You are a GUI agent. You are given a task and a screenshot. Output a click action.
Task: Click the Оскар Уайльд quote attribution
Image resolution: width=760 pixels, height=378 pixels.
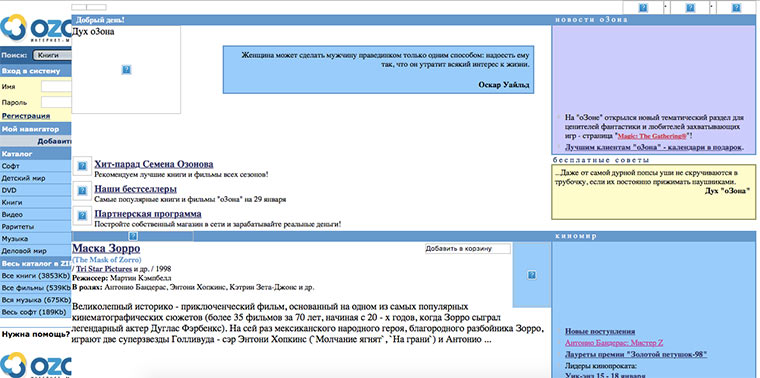click(x=504, y=85)
